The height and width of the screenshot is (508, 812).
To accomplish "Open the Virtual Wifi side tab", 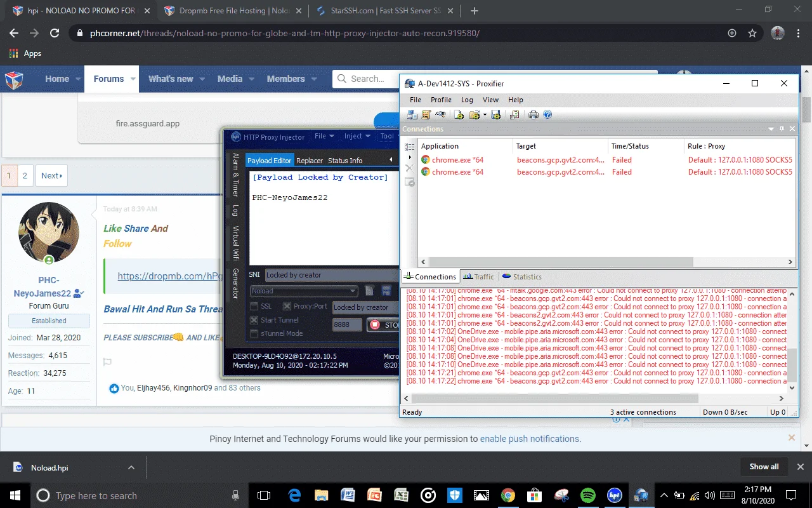I will coord(235,243).
